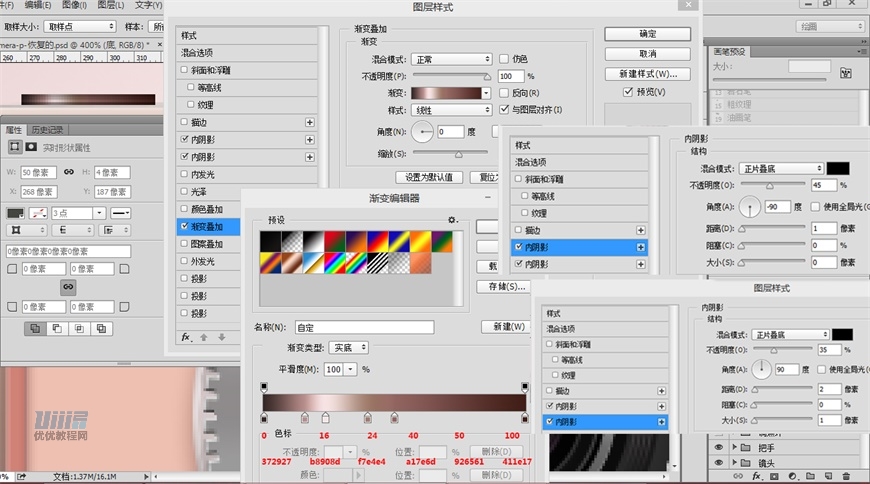Expand the 把手 layer group
This screenshot has height=484, width=870.
(734, 447)
